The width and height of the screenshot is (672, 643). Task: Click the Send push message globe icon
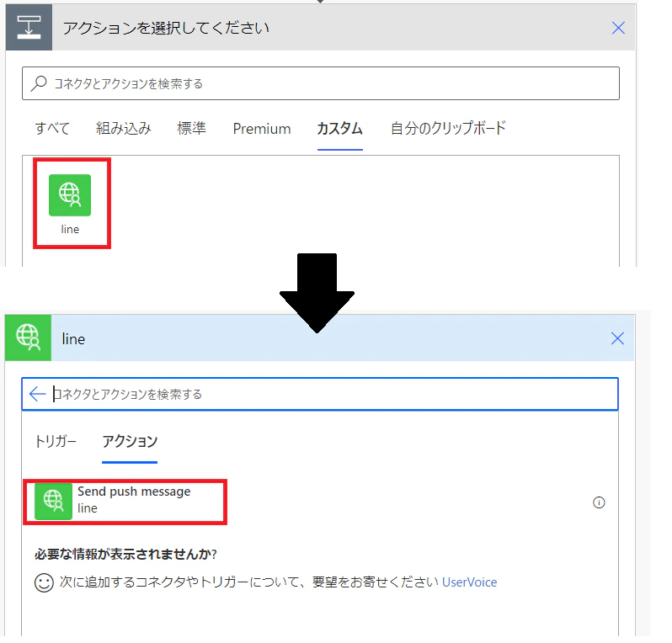pyautogui.click(x=53, y=502)
